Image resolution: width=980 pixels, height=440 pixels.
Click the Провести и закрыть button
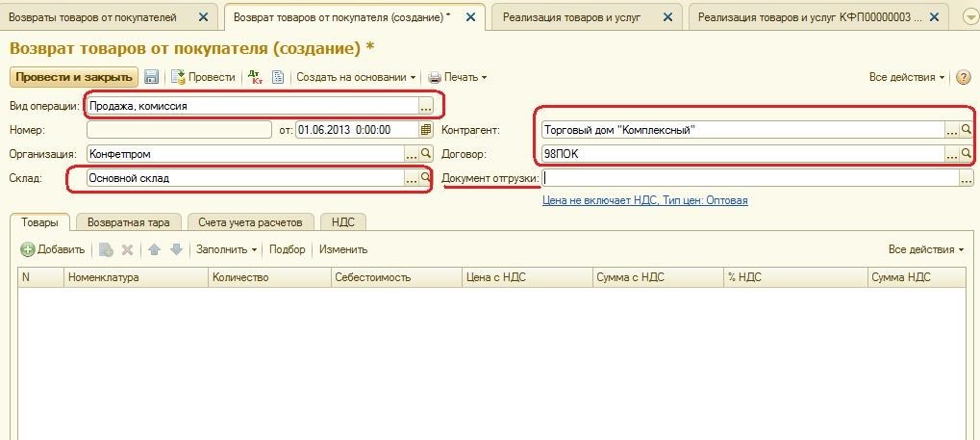pos(74,77)
